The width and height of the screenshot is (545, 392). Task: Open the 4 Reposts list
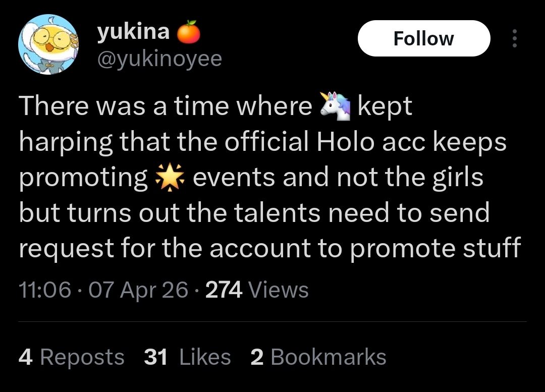click(71, 357)
